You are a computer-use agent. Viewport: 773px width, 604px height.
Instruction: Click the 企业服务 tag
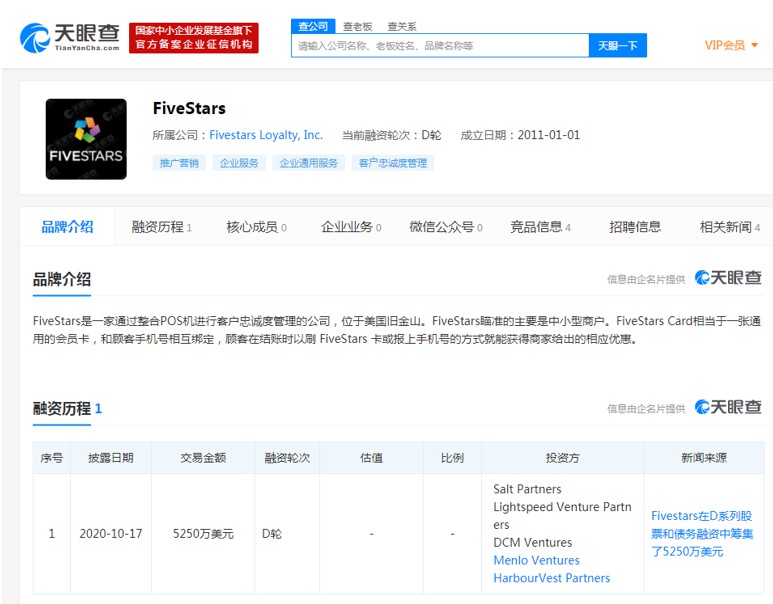pyautogui.click(x=239, y=163)
